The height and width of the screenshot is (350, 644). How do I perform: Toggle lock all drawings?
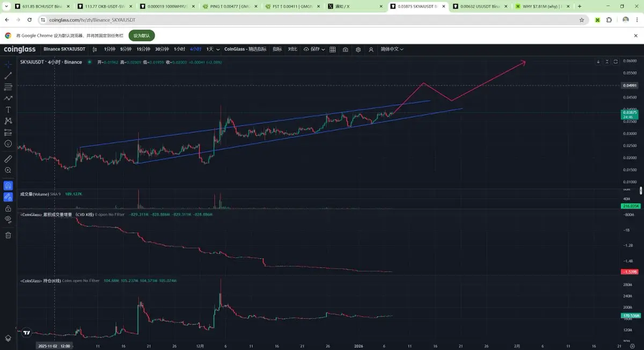pyautogui.click(x=8, y=208)
